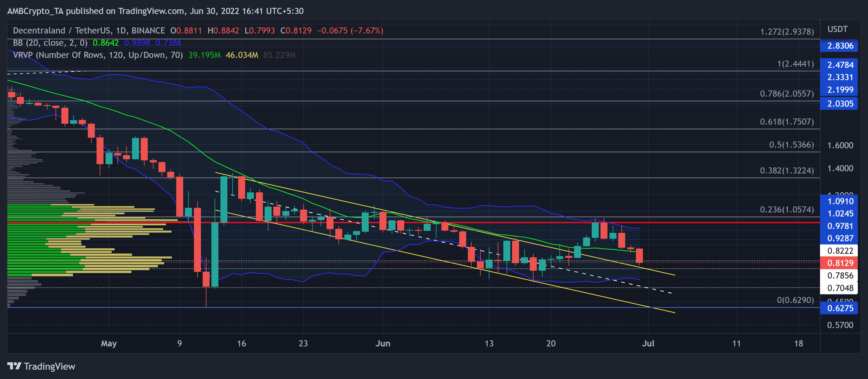Image resolution: width=868 pixels, height=379 pixels.
Task: Click the 2.8306 blue price label
Action: 840,46
